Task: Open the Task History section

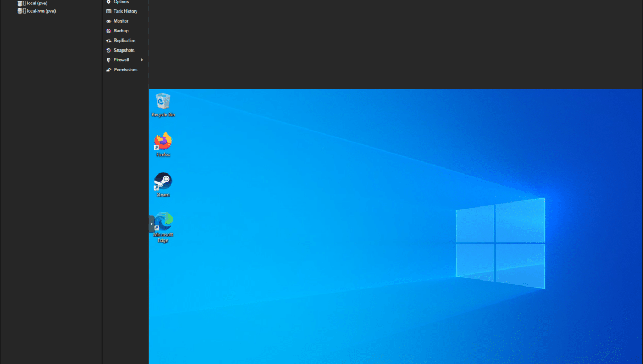Action: (x=125, y=11)
